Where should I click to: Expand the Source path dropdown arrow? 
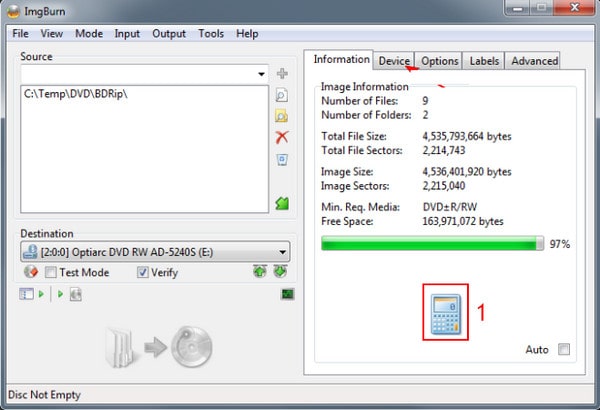coord(261,74)
